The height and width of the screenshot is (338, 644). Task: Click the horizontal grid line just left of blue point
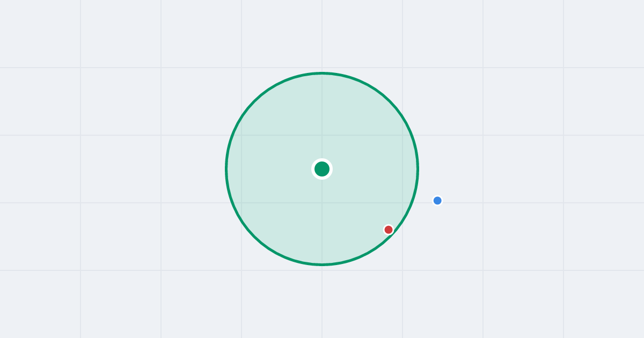[x=424, y=203]
